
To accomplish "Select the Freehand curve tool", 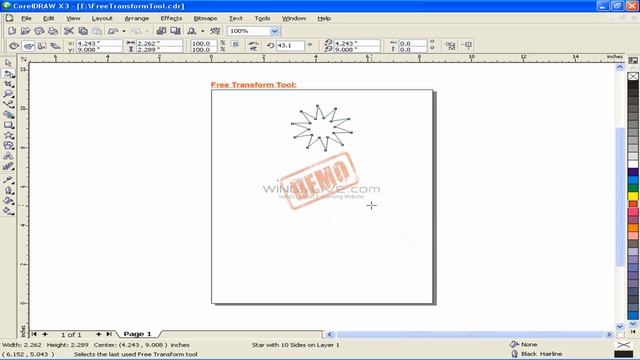I will pos(8,104).
